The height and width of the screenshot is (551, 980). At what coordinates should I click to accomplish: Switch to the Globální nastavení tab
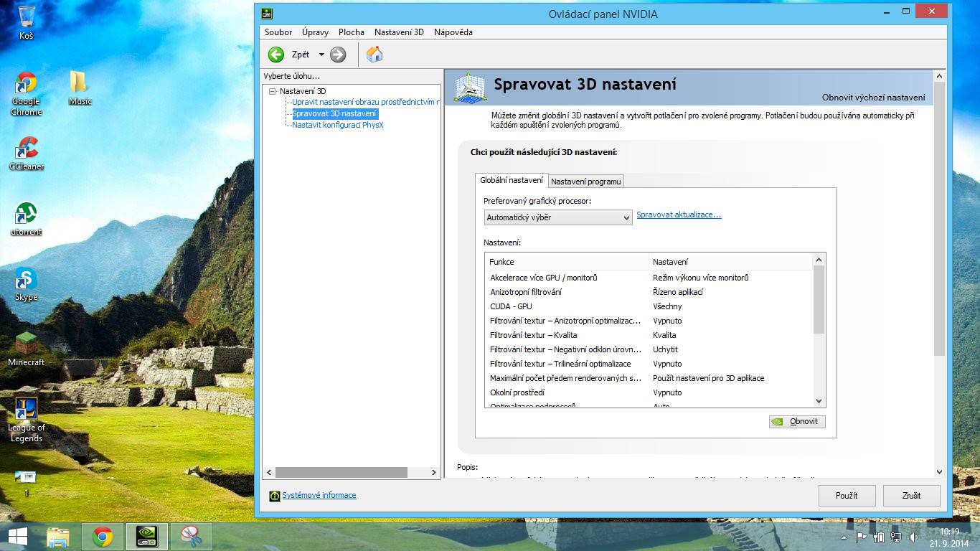pos(512,180)
